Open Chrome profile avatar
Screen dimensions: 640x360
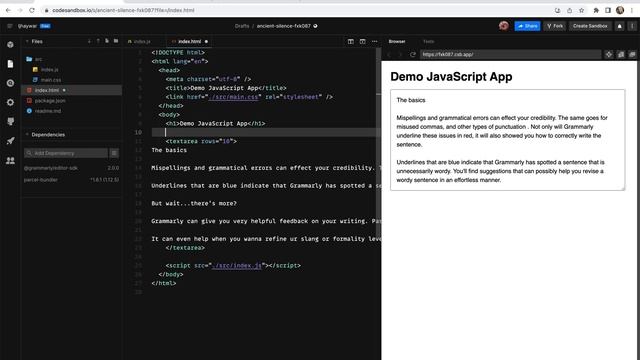[x=620, y=10]
